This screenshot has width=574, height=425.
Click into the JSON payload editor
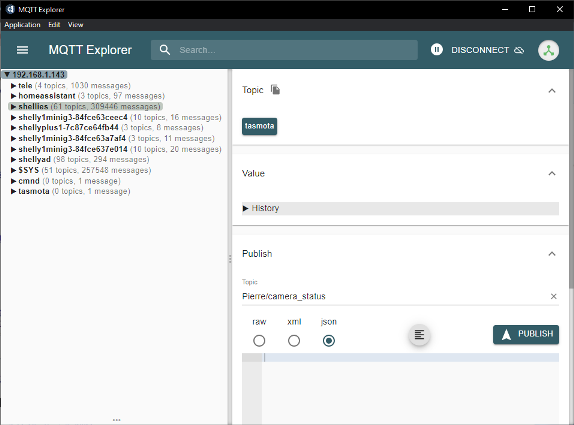click(x=410, y=388)
